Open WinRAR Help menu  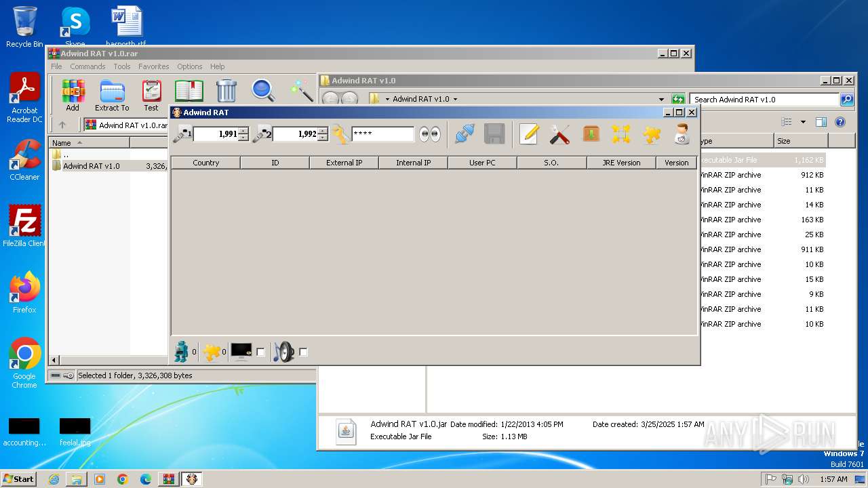[217, 66]
